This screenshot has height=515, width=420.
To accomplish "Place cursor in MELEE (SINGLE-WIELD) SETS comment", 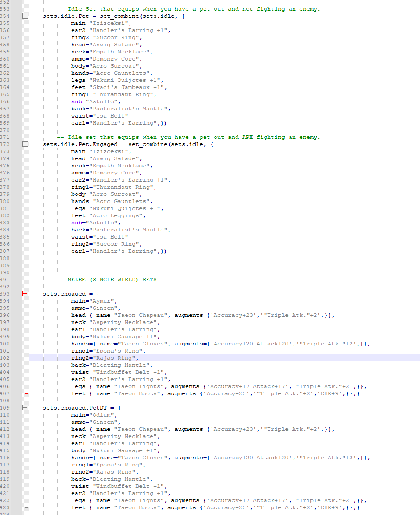I will click(107, 280).
